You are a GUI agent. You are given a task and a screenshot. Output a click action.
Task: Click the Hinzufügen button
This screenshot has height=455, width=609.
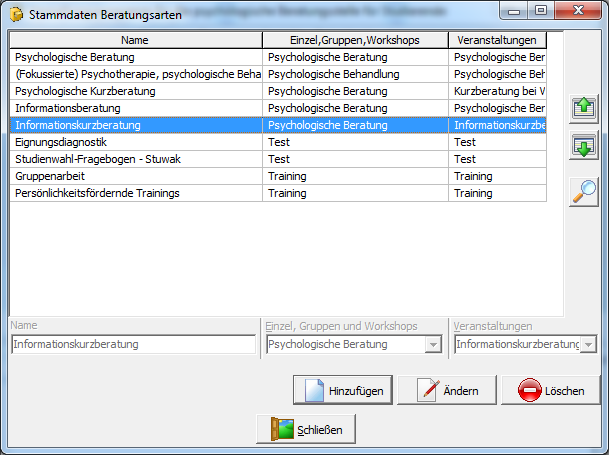click(x=343, y=391)
